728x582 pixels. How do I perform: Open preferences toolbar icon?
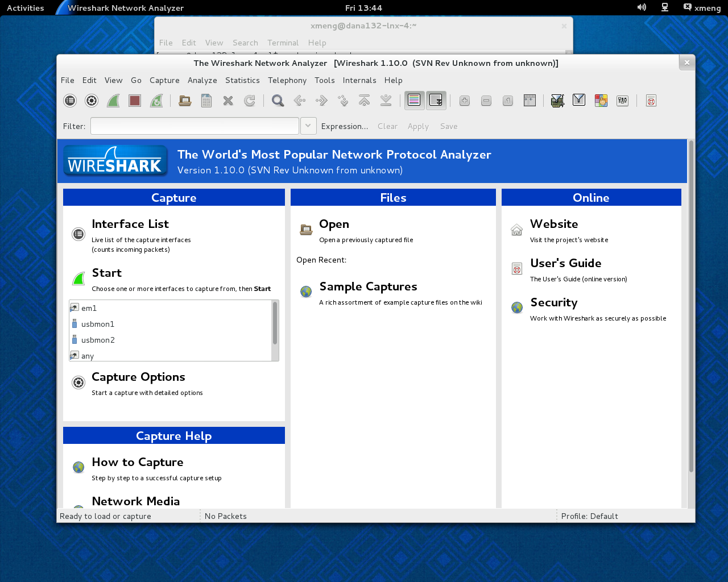point(623,101)
